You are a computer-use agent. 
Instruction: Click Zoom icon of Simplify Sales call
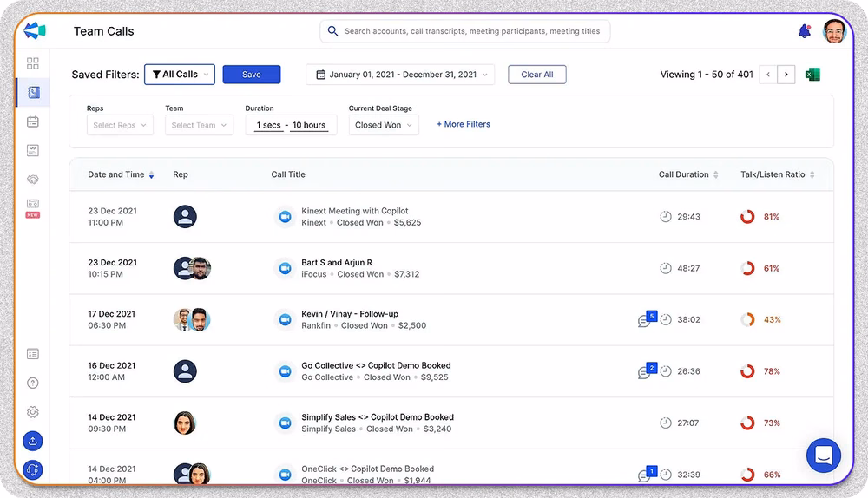click(285, 423)
